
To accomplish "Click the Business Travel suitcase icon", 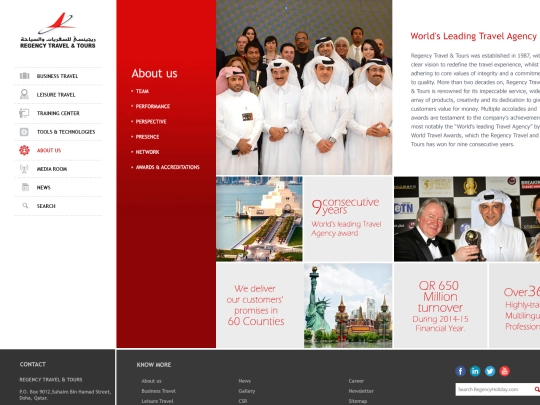I will coord(24,76).
